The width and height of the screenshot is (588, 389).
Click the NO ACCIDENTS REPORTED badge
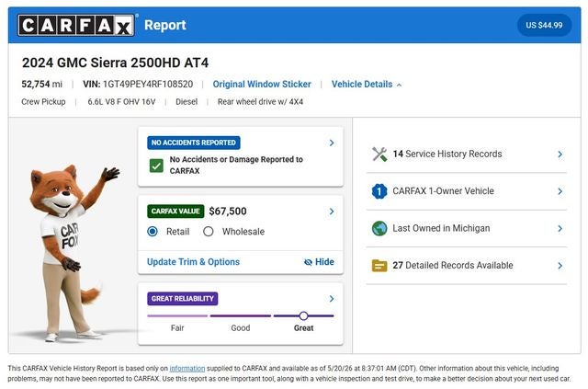click(194, 143)
